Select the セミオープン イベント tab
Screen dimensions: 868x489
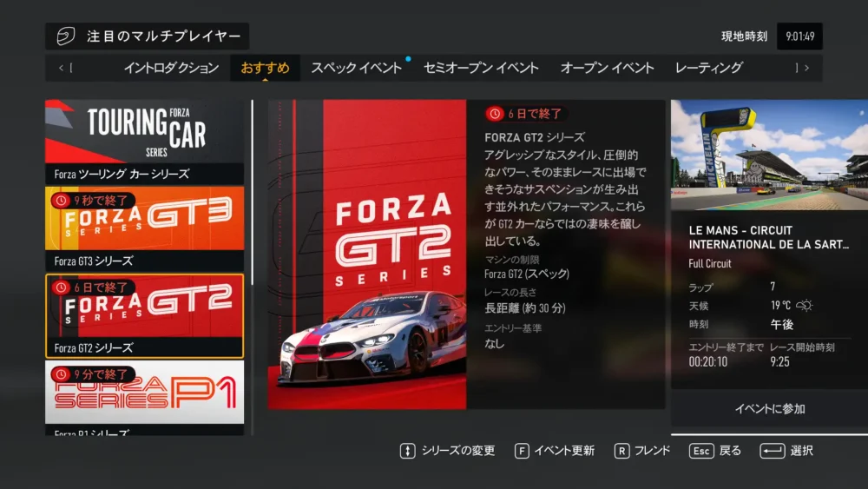[481, 68]
